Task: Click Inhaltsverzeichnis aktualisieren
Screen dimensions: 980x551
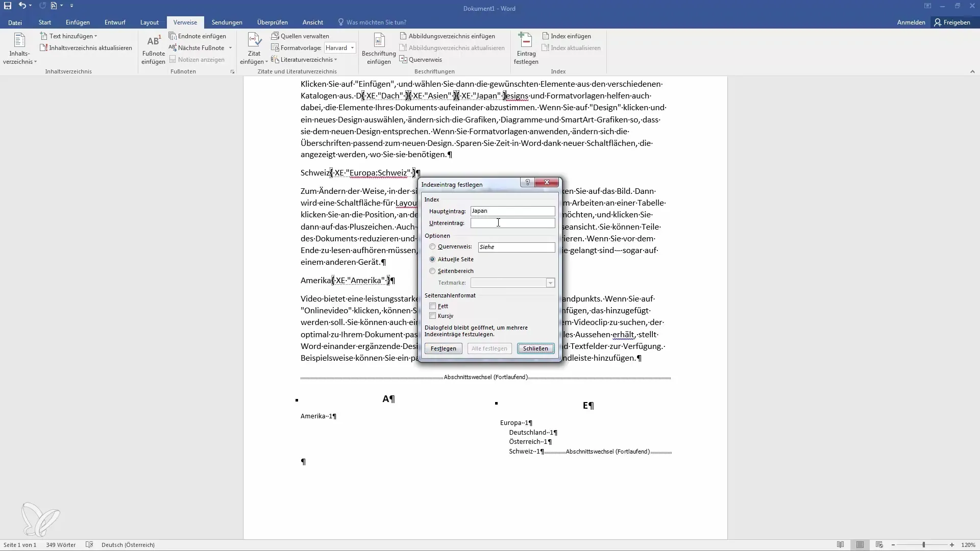Action: (86, 48)
